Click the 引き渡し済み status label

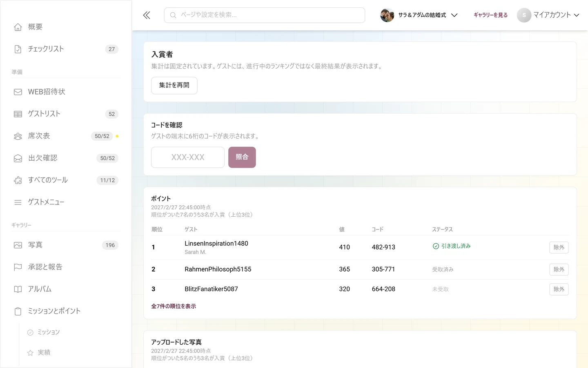(x=456, y=246)
